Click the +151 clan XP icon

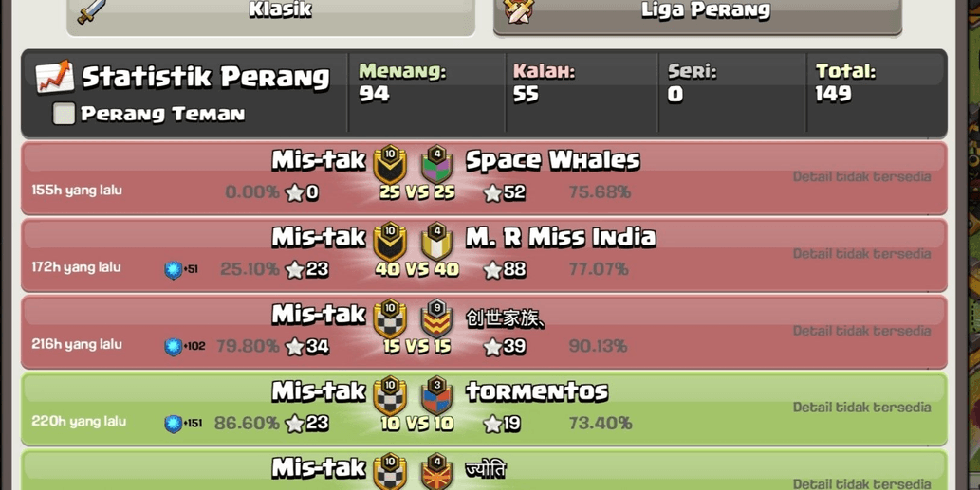173,424
